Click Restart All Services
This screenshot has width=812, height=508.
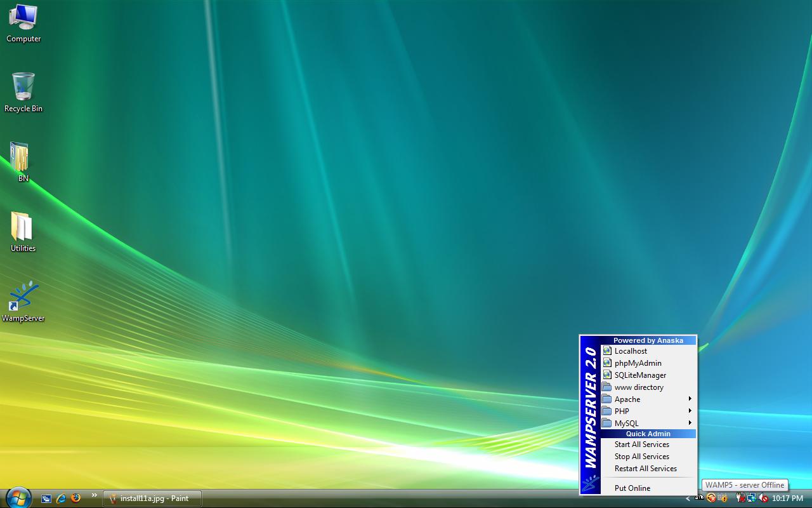coord(645,469)
